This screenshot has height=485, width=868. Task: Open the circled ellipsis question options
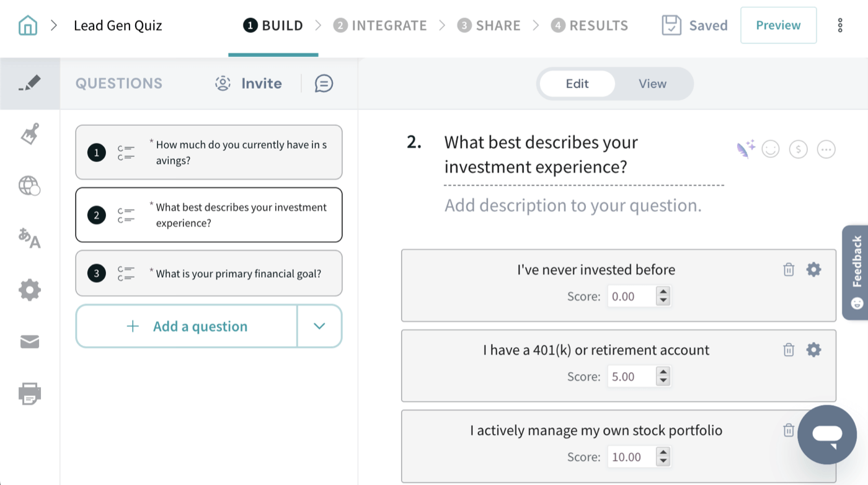[826, 149]
